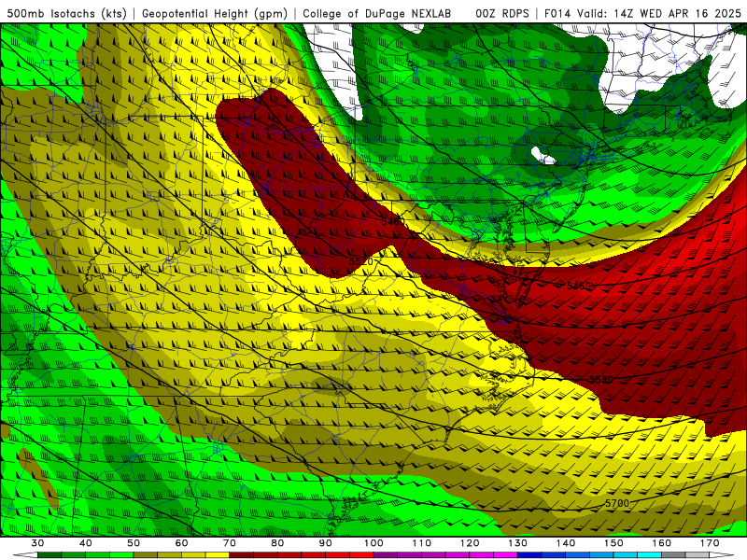Click the 90 value on the color scale

click(326, 543)
